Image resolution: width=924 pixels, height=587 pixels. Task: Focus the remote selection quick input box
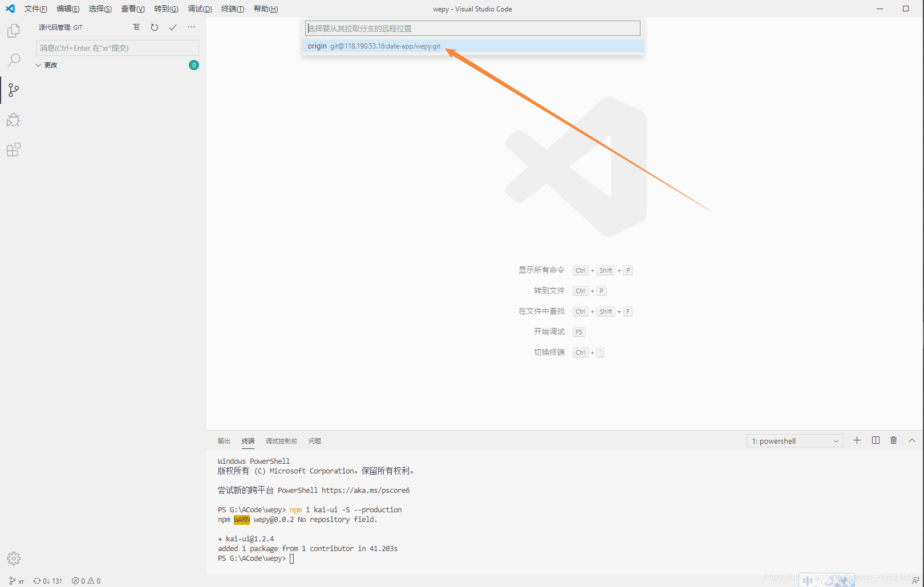473,29
